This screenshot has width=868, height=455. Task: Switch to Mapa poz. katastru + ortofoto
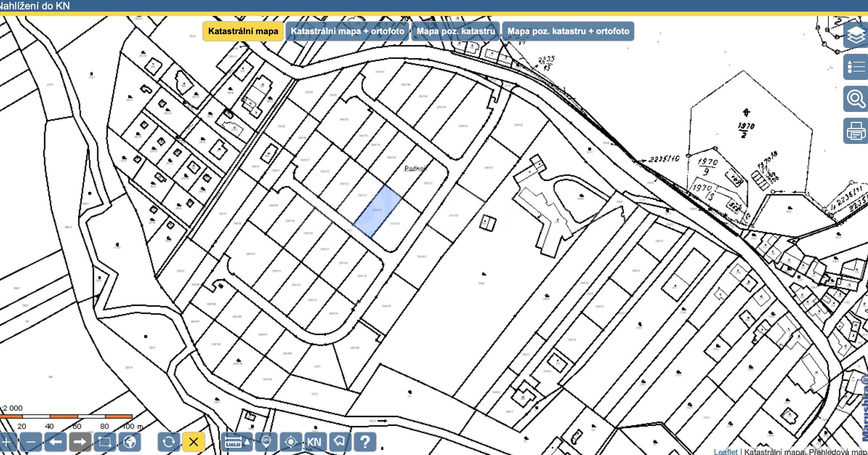[568, 31]
